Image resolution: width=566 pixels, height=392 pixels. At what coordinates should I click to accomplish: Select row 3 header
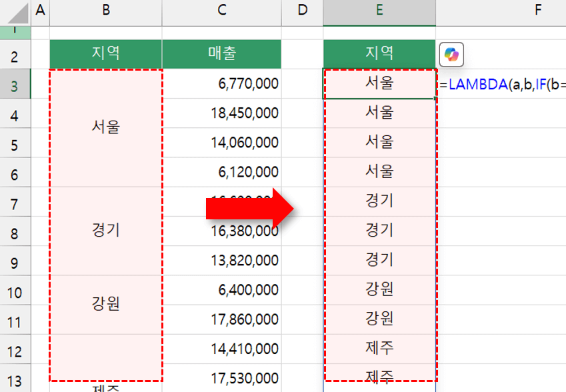click(15, 84)
